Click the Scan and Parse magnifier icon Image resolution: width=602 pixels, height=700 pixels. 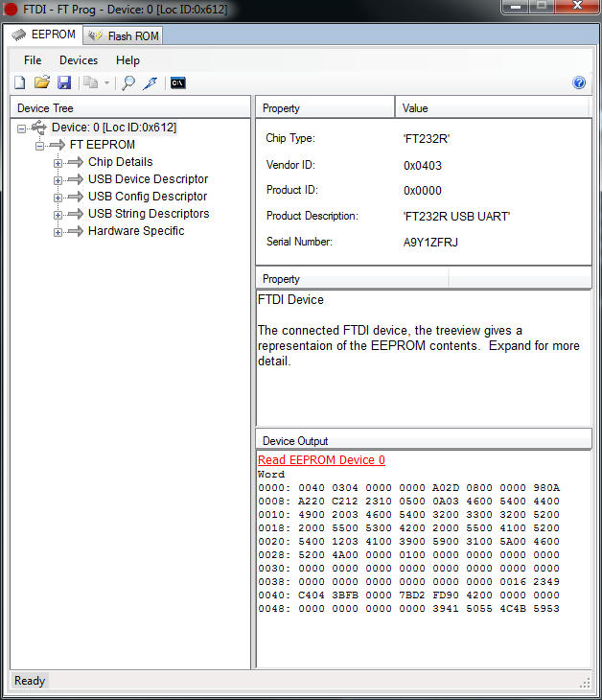[128, 83]
